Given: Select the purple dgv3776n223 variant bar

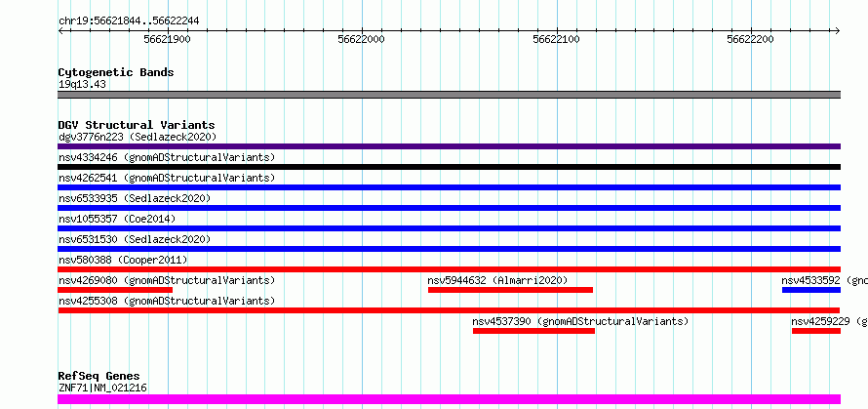Looking at the screenshot, I should click(449, 146).
